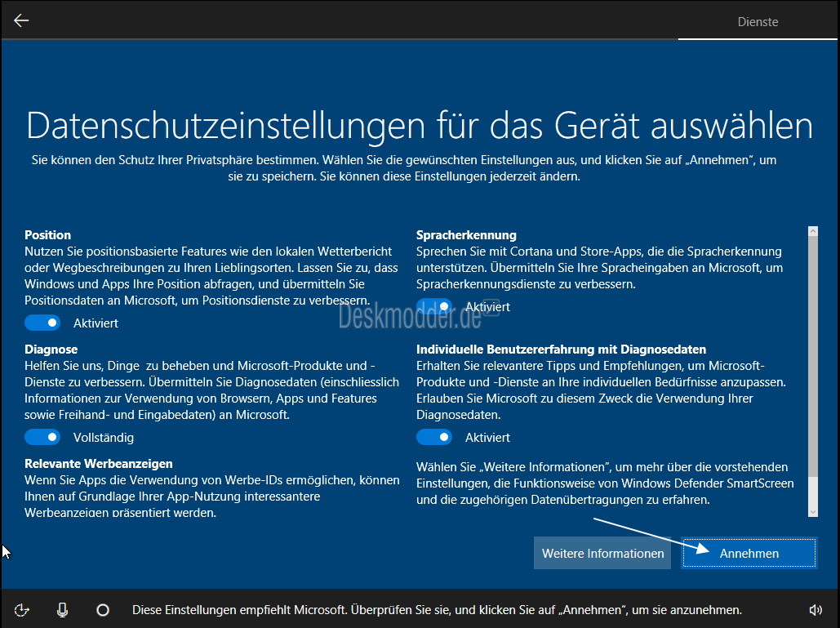
Task: Open Weitere Informationen
Action: coord(602,553)
